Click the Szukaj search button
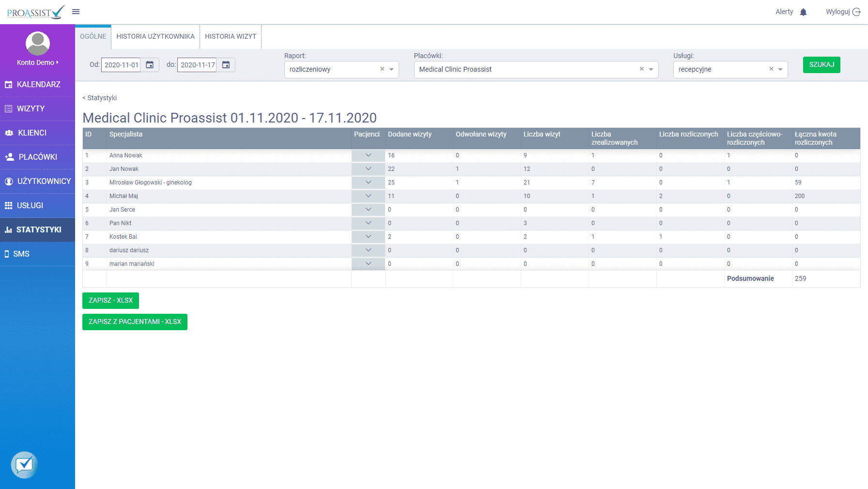The image size is (868, 489). pyautogui.click(x=821, y=65)
